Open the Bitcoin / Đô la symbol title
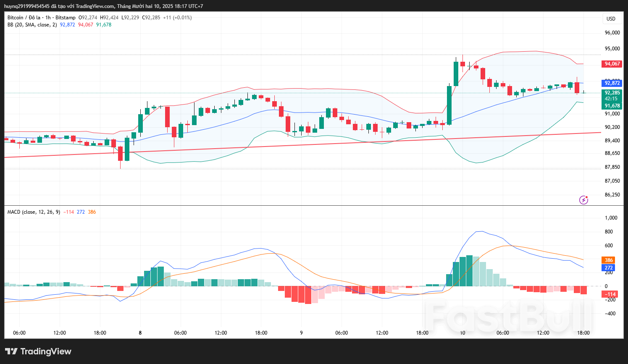This screenshot has height=364, width=628. coord(24,18)
